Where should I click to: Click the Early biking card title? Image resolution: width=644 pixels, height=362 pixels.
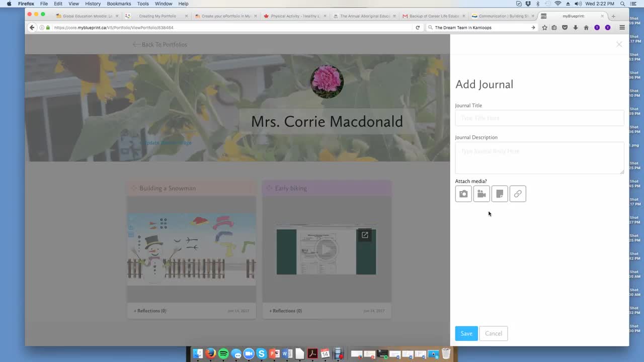(x=291, y=188)
